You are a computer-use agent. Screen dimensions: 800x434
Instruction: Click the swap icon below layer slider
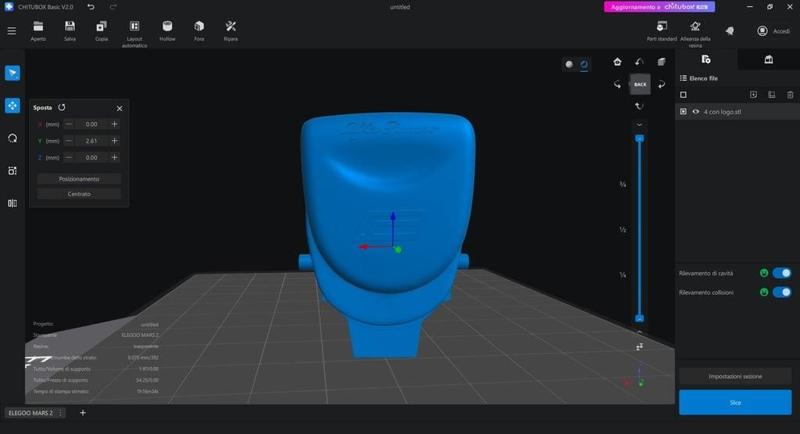pyautogui.click(x=639, y=347)
